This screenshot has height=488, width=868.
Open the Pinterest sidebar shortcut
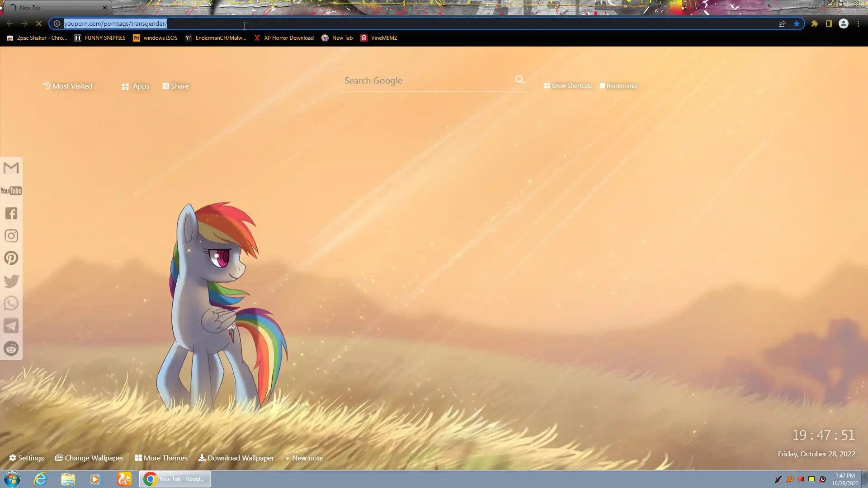(11, 258)
